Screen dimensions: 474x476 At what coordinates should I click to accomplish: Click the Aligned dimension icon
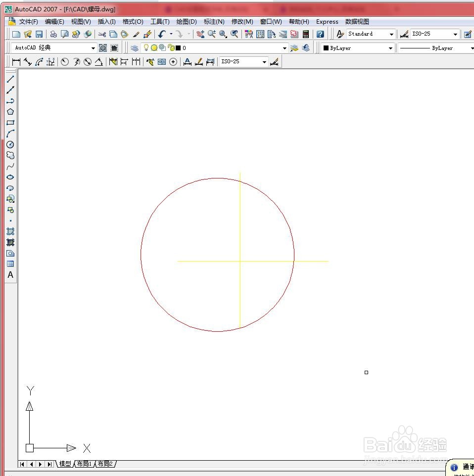tap(28, 62)
